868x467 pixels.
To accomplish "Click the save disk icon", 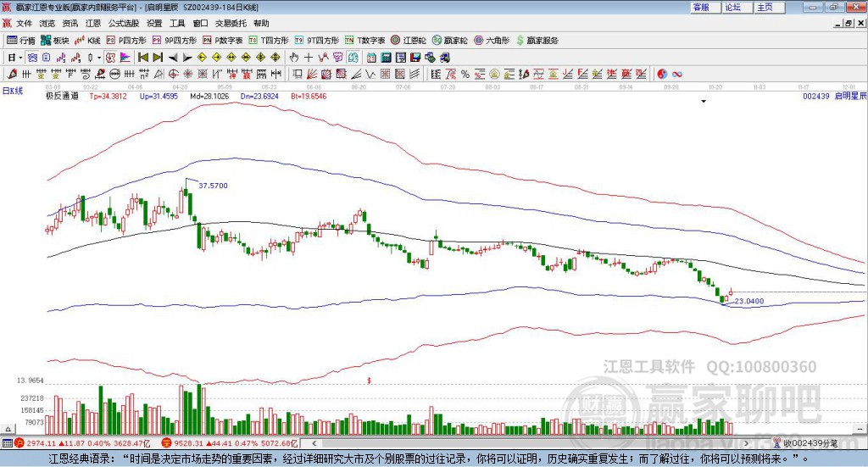I will coord(415,58).
